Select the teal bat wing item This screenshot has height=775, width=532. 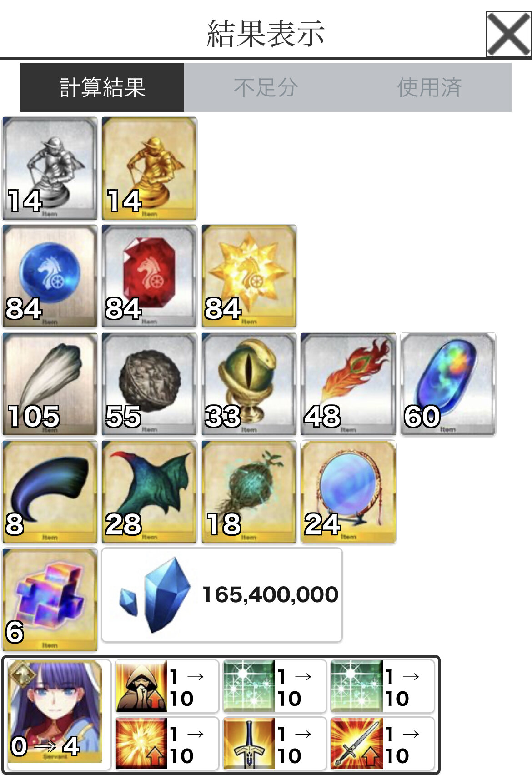(150, 492)
